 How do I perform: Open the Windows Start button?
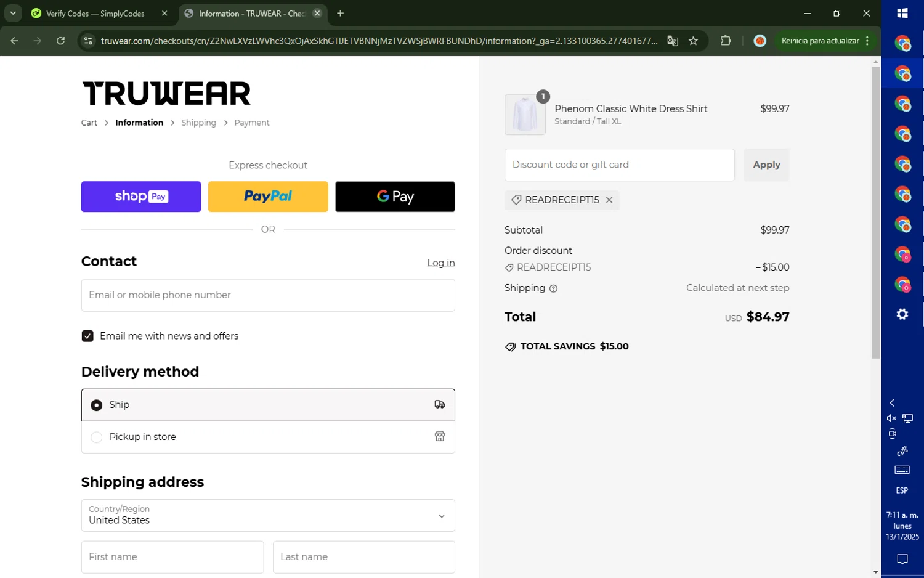(902, 13)
